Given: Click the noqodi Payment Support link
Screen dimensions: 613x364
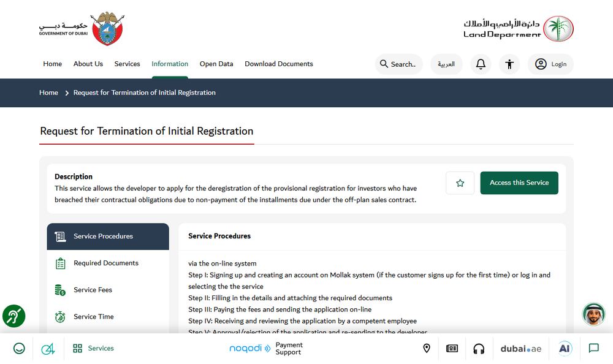Looking at the screenshot, I should 266,348.
